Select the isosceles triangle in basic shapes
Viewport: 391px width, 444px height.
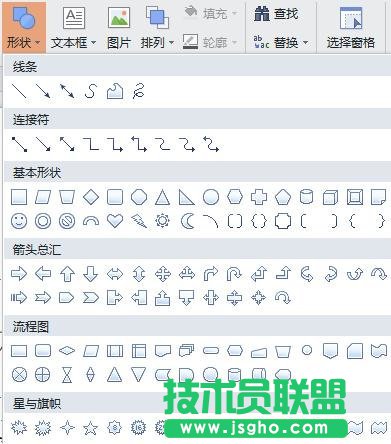(162, 197)
